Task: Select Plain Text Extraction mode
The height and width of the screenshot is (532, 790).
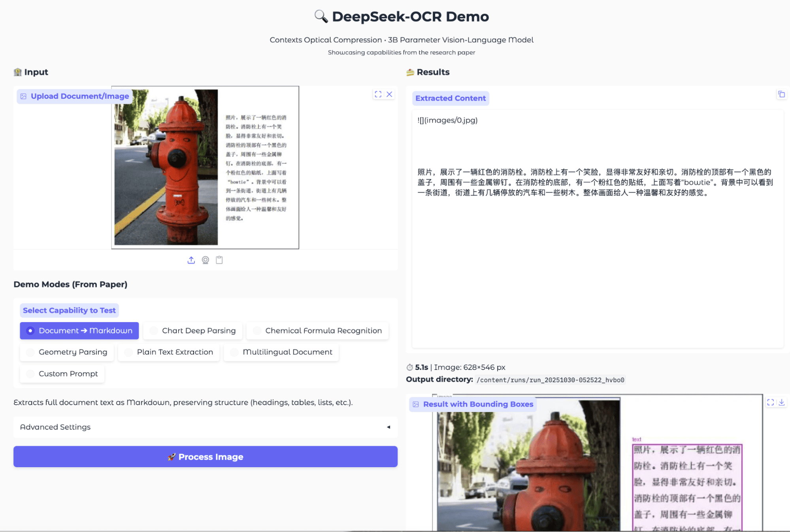Action: tap(169, 352)
